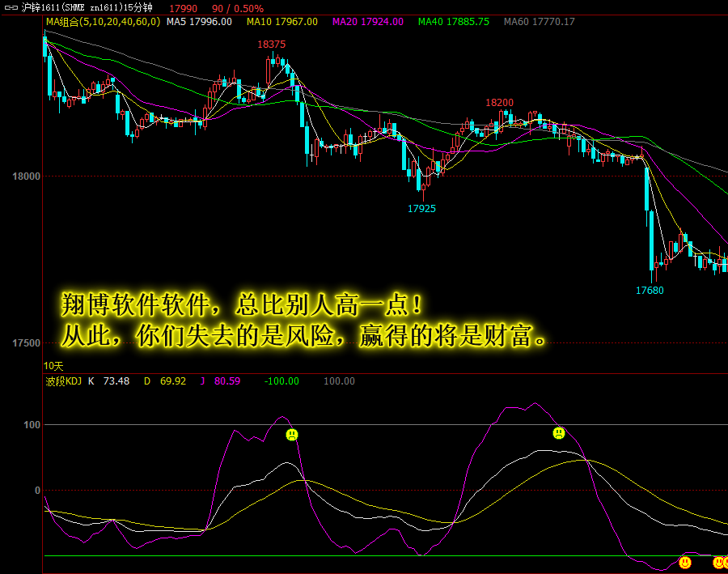This screenshot has width=728, height=574.
Task: Click the left sad-face sell marker on KDJ
Action: [x=291, y=435]
